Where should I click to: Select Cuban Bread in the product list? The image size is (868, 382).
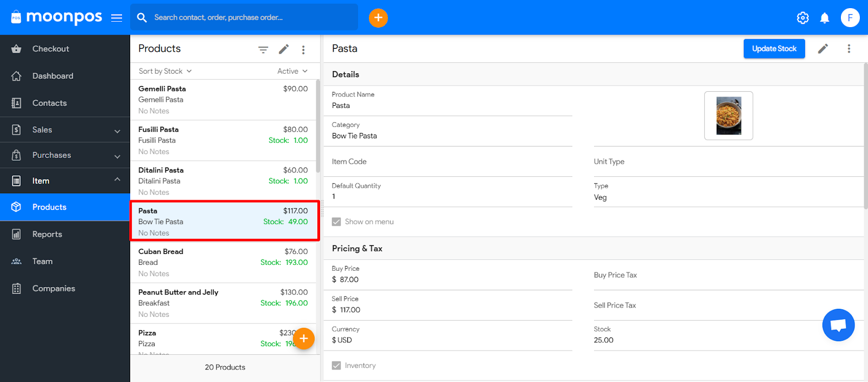[224, 263]
